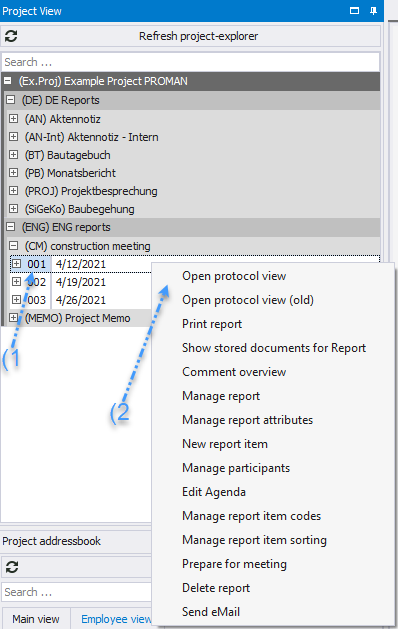Click the Project addressbook panel header
This screenshot has width=398, height=629.
click(x=76, y=541)
